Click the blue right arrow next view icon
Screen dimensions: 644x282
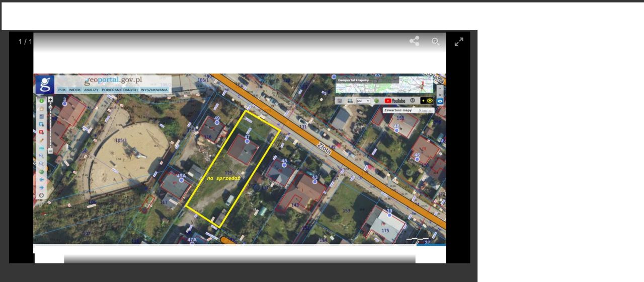pos(41,187)
